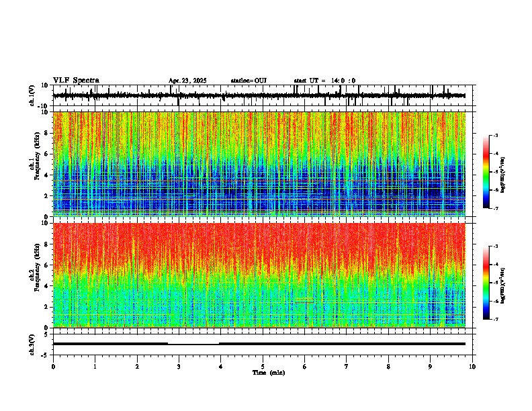Viewport: 532px width, 411px height.
Task: Click the ch.1 color bar 'log(PSD)' label
Action: coord(503,175)
